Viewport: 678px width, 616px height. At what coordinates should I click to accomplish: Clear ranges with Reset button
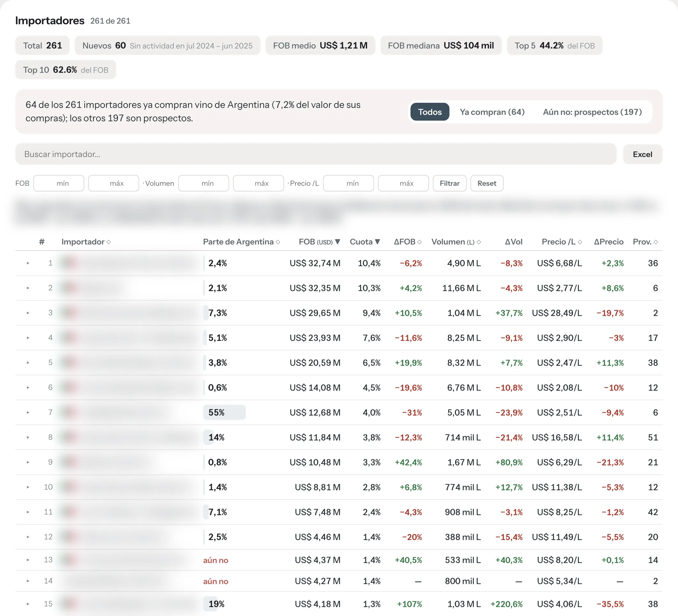tap(487, 183)
